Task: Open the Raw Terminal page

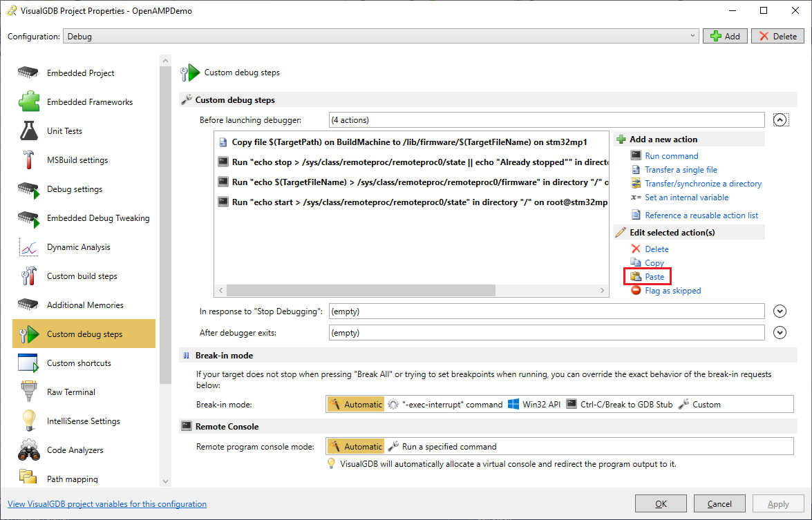Action: click(x=84, y=392)
